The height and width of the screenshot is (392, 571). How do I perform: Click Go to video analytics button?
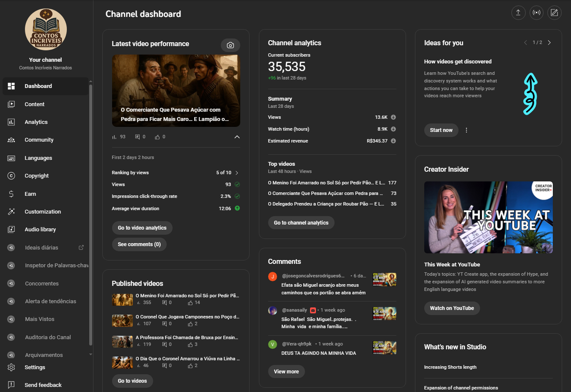142,228
